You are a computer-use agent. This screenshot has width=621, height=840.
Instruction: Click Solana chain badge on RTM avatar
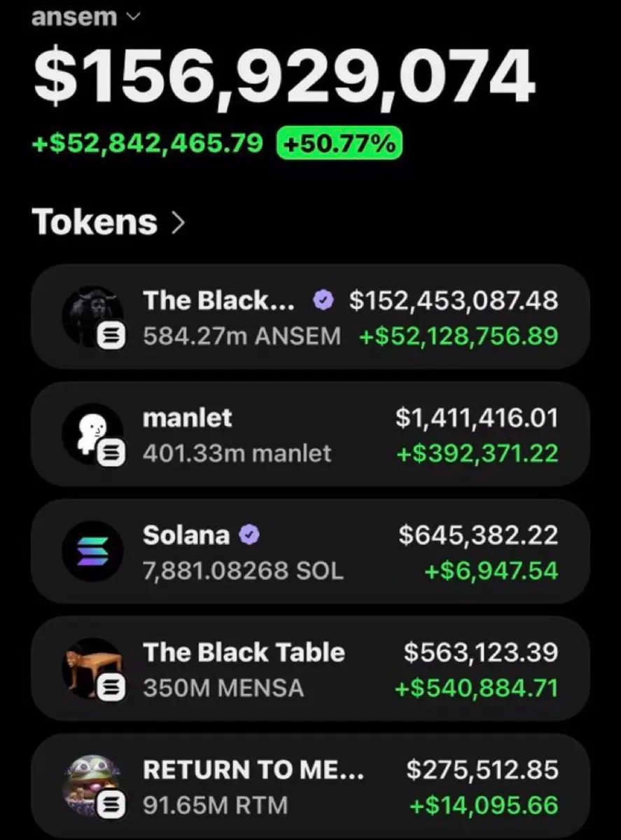tap(111, 806)
